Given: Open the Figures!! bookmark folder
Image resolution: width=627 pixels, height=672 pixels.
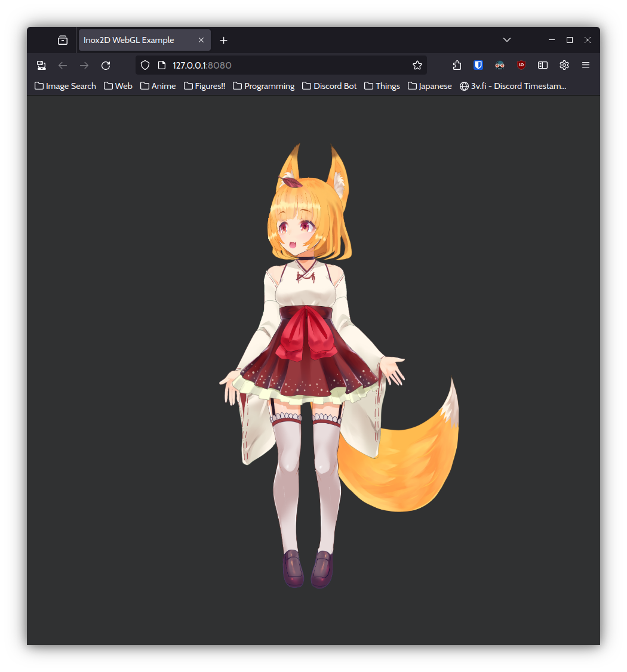Looking at the screenshot, I should click(x=205, y=86).
